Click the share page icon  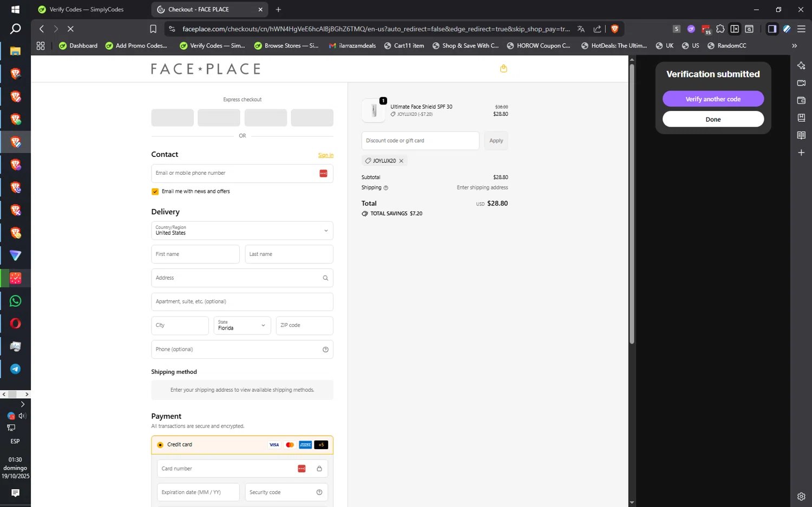click(x=597, y=29)
